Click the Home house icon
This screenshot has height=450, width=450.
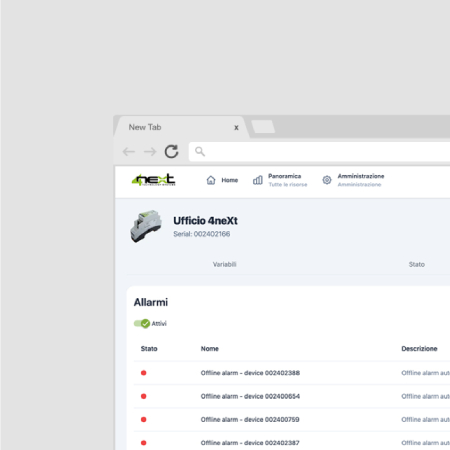pyautogui.click(x=211, y=180)
